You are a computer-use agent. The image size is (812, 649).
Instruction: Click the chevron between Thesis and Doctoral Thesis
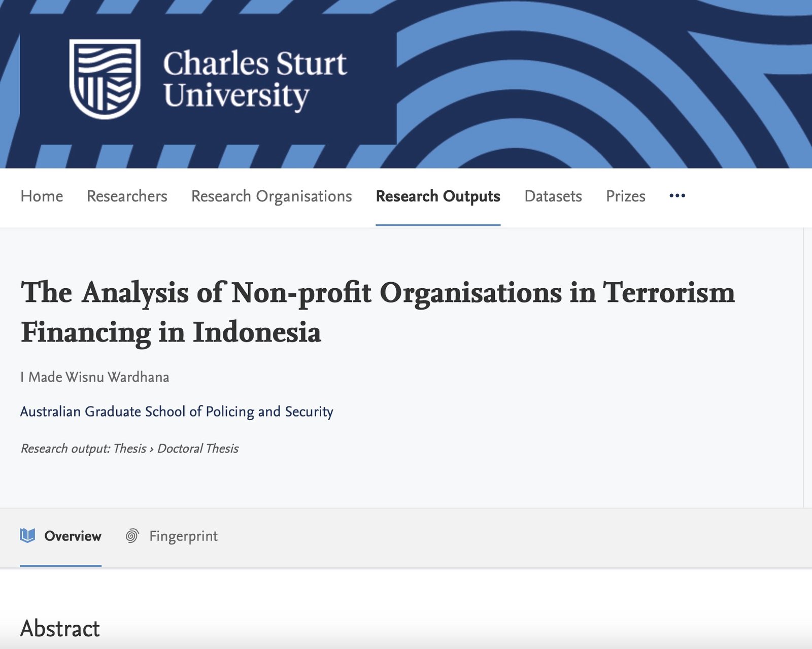coord(151,449)
